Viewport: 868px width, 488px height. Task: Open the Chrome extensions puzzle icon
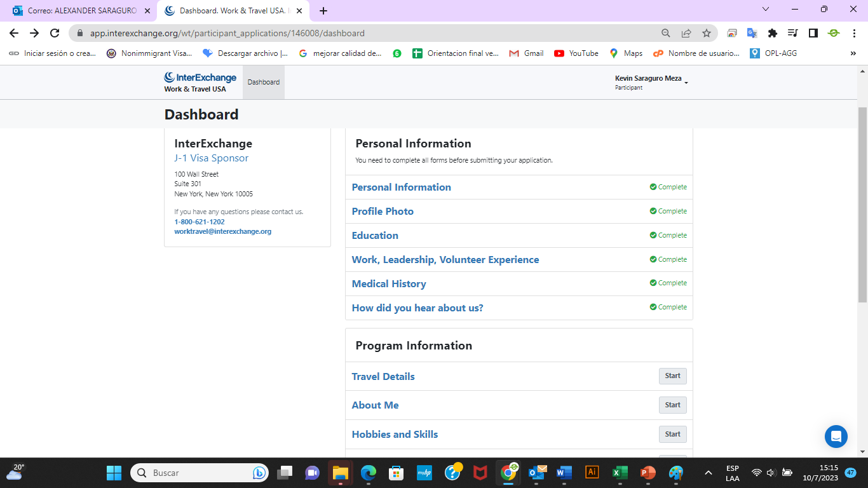pos(772,33)
